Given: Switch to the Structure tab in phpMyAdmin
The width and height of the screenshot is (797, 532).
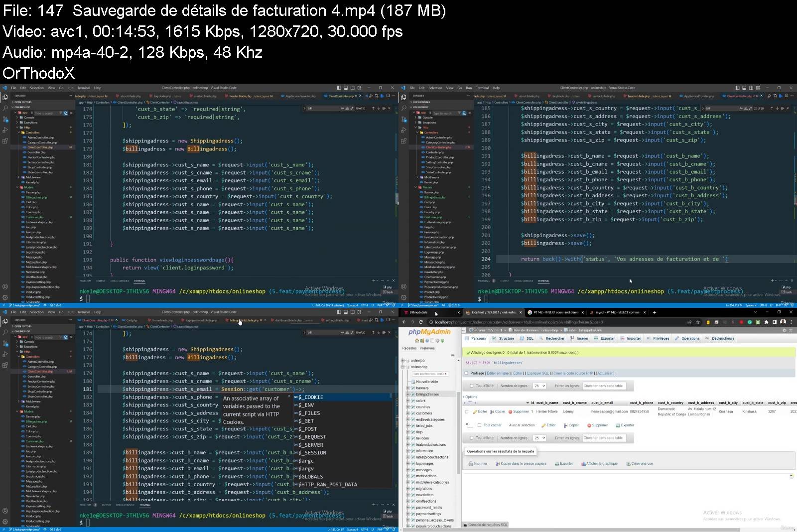Looking at the screenshot, I should [x=503, y=339].
